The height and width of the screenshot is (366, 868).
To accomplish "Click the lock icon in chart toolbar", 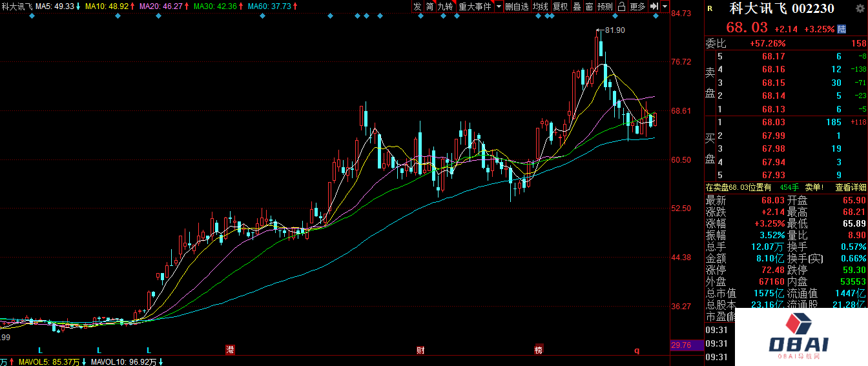I will 621,6.
